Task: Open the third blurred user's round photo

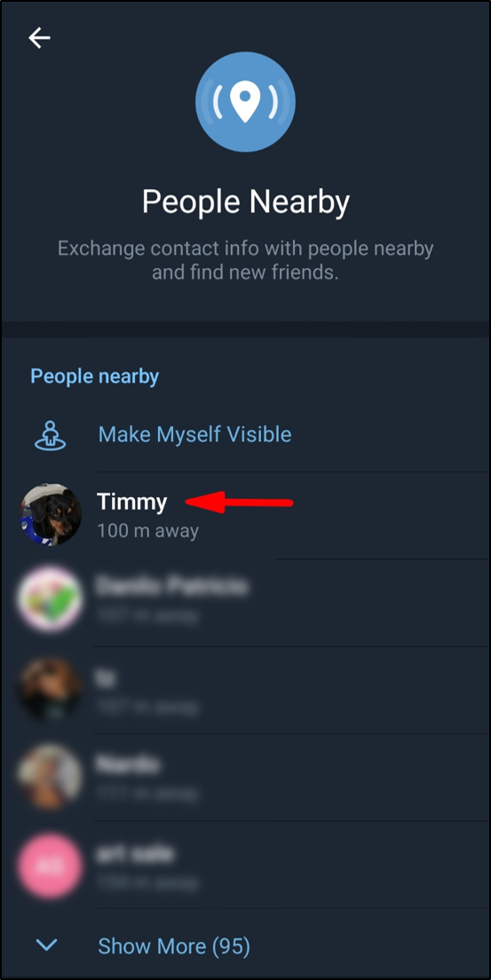Action: pyautogui.click(x=51, y=776)
